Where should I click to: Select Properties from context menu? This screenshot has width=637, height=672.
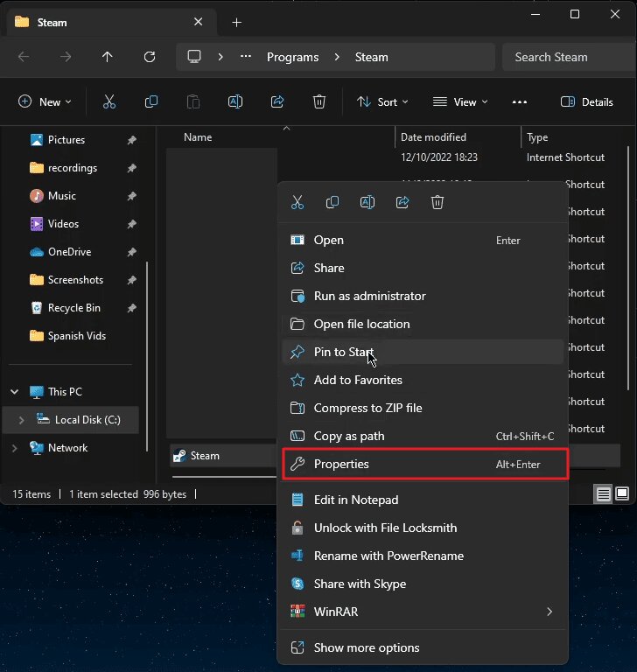[424, 464]
